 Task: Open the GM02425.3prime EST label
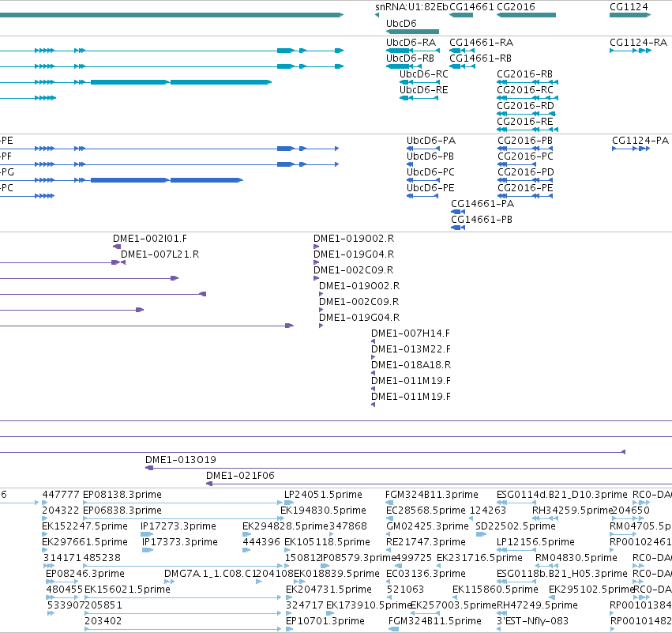428,526
